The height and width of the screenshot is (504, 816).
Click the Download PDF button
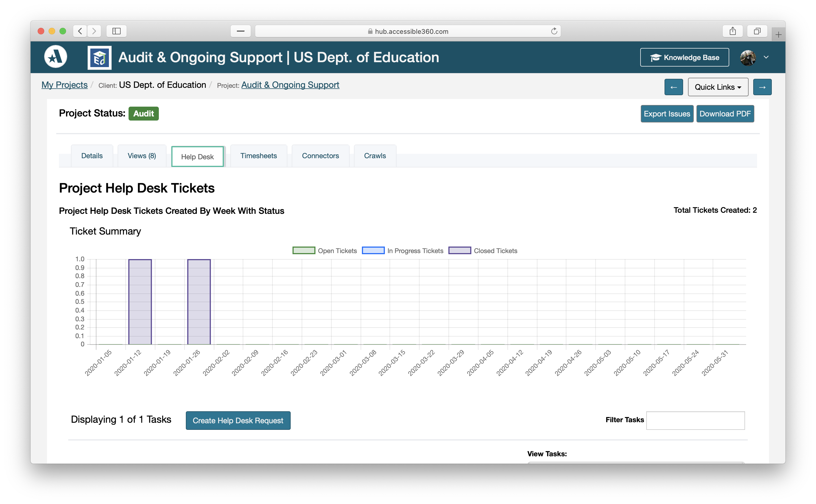[x=725, y=114]
